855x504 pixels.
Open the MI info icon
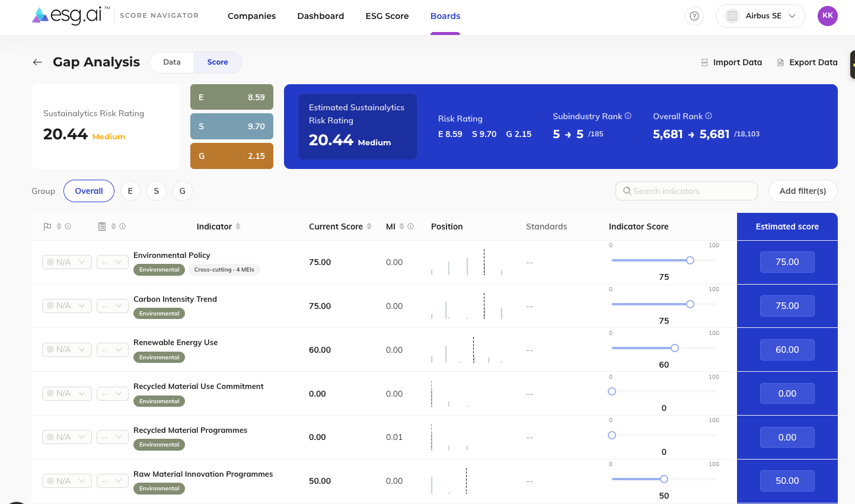click(x=410, y=227)
